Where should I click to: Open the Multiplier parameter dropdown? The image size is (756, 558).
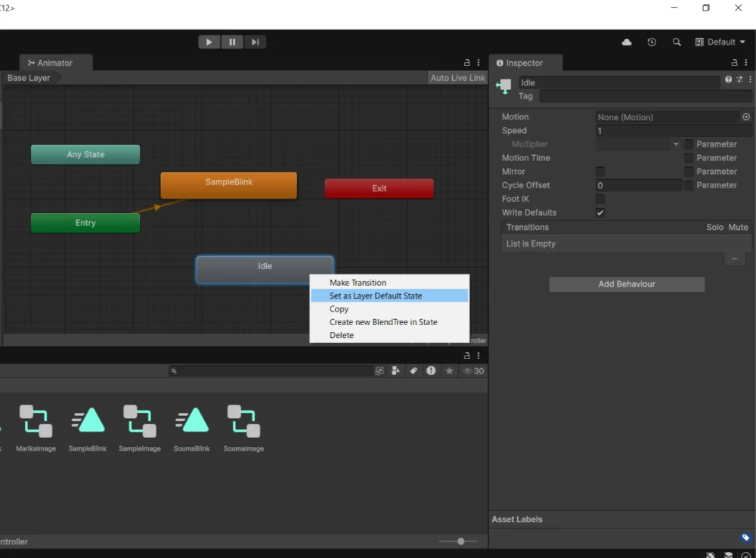(639, 144)
